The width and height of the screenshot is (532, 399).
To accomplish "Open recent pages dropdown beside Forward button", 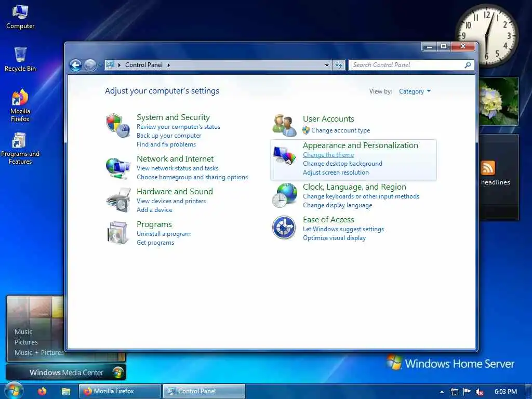I will tap(100, 65).
